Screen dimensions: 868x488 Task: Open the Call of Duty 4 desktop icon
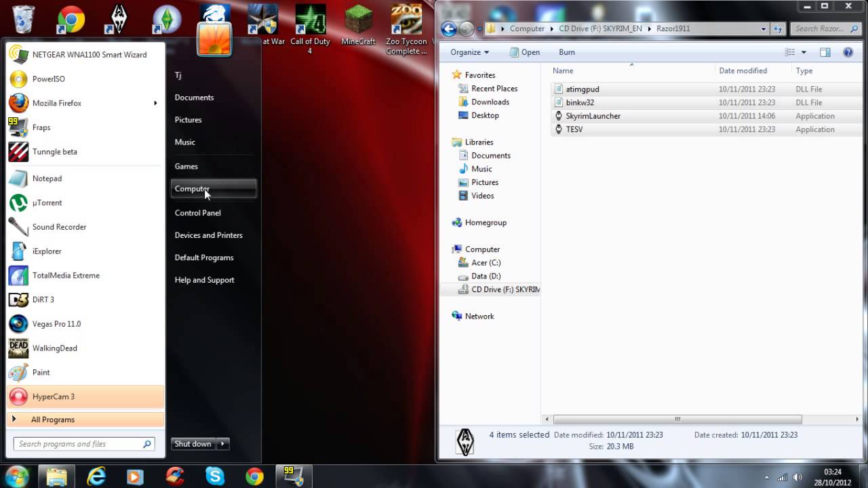(310, 29)
